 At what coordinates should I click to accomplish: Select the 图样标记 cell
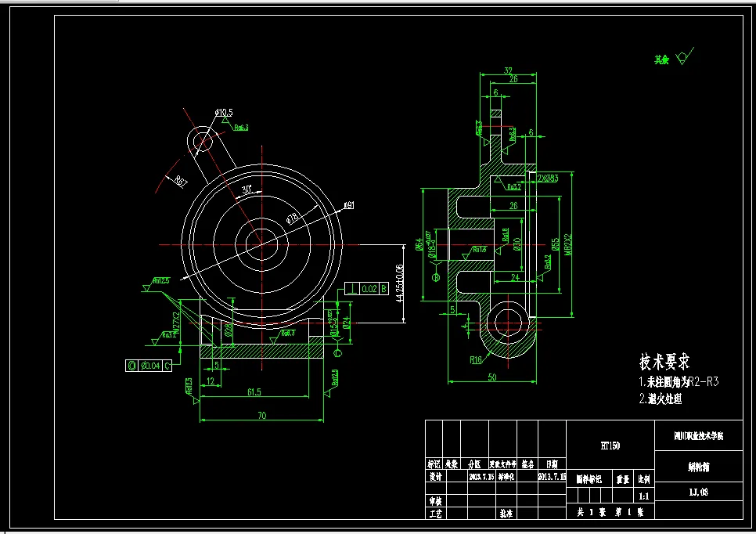point(589,479)
